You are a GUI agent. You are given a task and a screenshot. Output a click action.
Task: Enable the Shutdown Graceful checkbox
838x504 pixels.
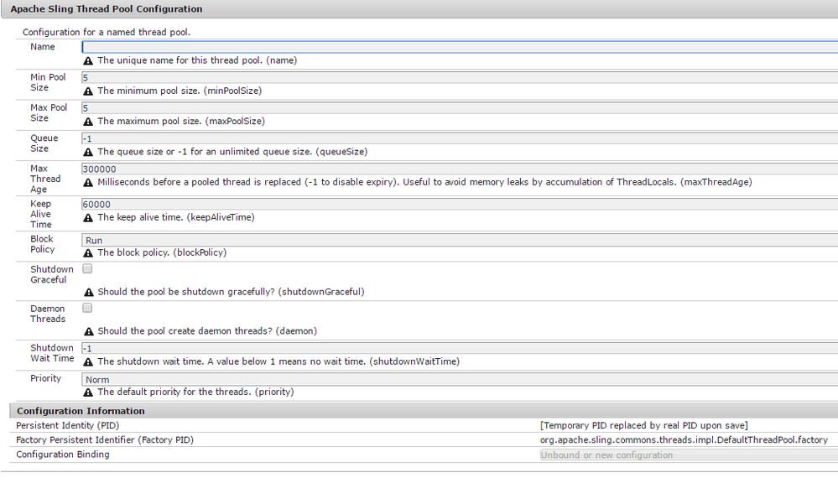pos(87,269)
